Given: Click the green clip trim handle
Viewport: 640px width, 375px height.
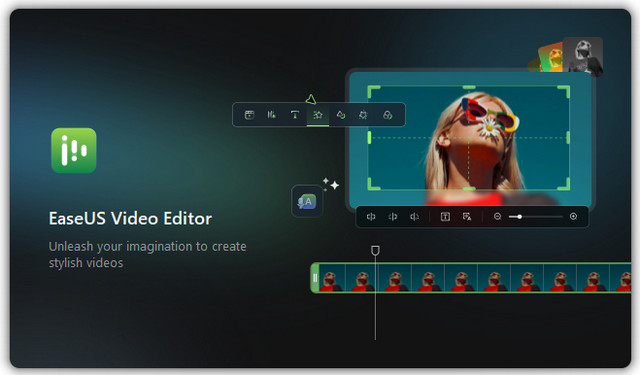Looking at the screenshot, I should 315,278.
